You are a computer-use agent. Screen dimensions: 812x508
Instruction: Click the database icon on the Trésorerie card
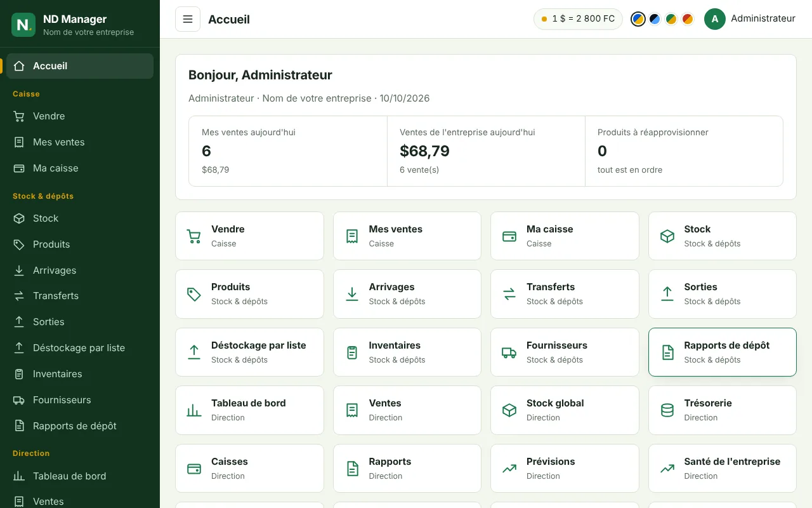point(667,410)
